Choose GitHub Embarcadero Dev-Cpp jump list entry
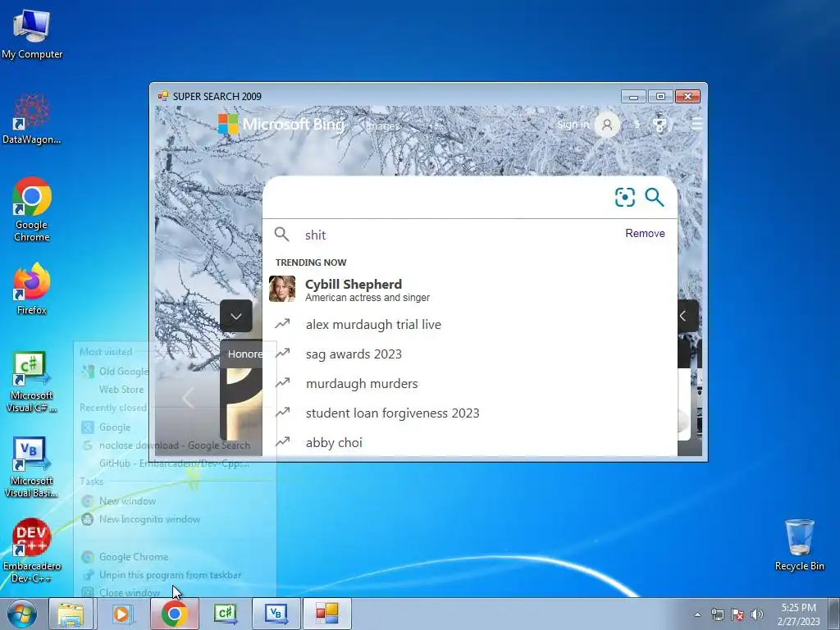 coord(175,463)
